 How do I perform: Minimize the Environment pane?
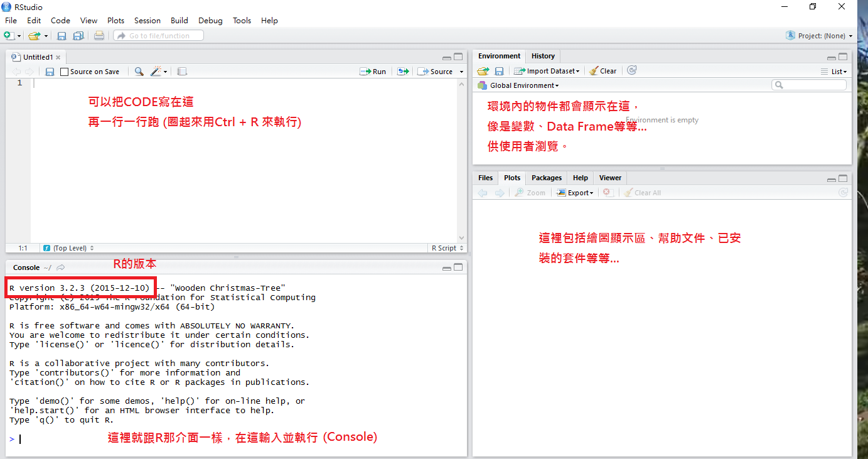point(831,57)
